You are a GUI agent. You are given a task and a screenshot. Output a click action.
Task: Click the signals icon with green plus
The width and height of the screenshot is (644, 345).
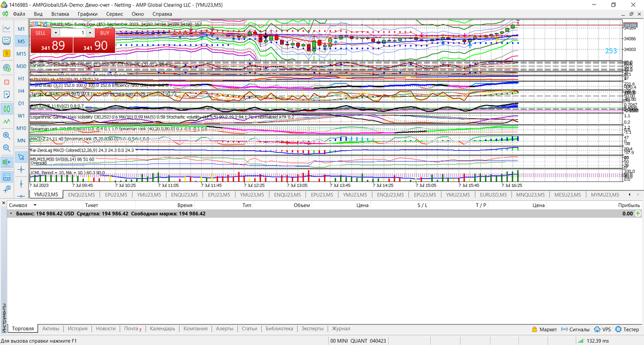[6, 67]
